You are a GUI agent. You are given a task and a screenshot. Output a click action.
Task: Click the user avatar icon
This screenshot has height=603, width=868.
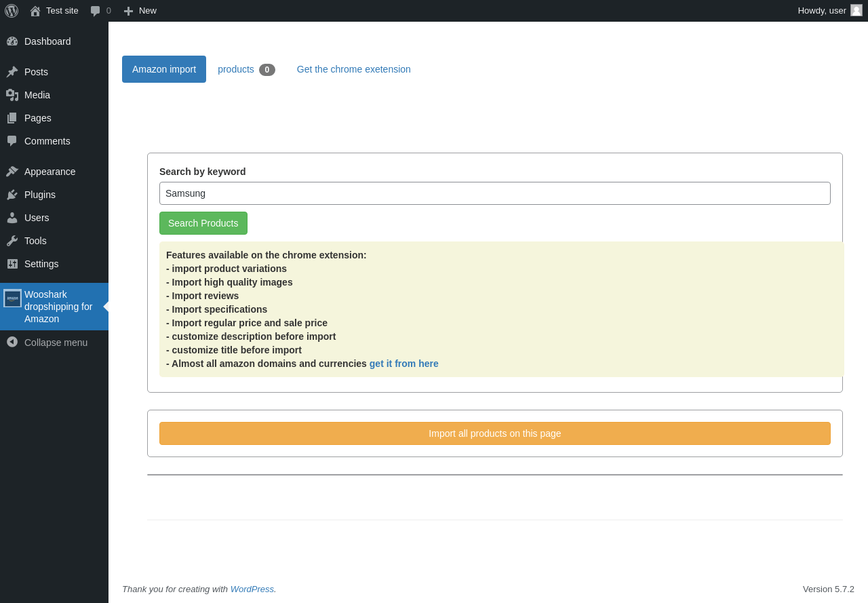[x=856, y=10]
